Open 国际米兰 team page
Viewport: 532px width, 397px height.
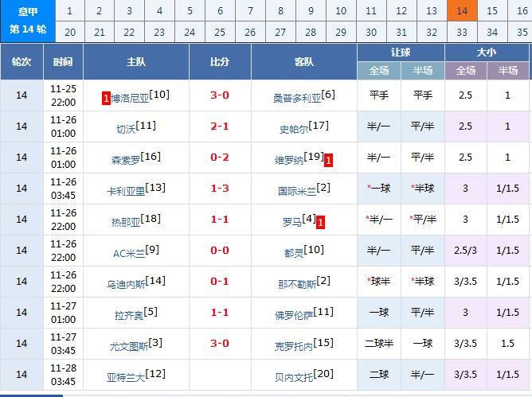(297, 191)
